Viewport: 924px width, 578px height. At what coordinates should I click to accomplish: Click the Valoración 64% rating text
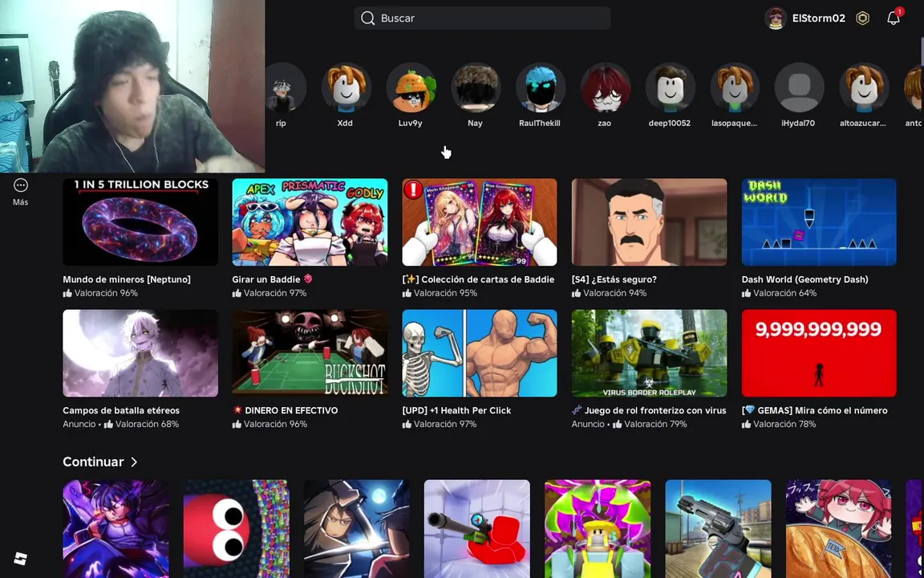[784, 293]
